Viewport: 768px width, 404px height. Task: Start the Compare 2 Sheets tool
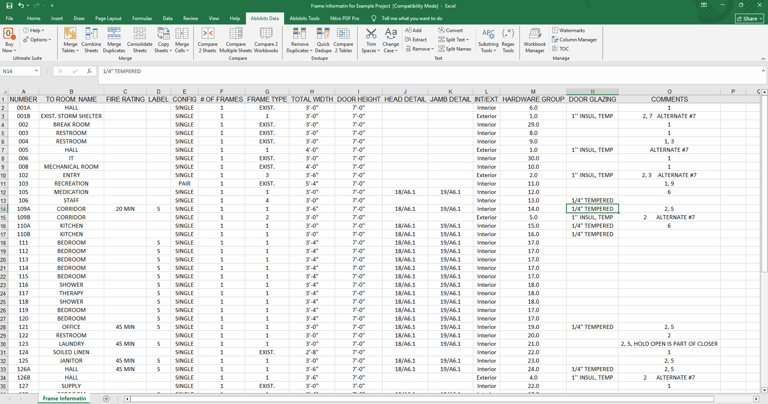pyautogui.click(x=208, y=40)
